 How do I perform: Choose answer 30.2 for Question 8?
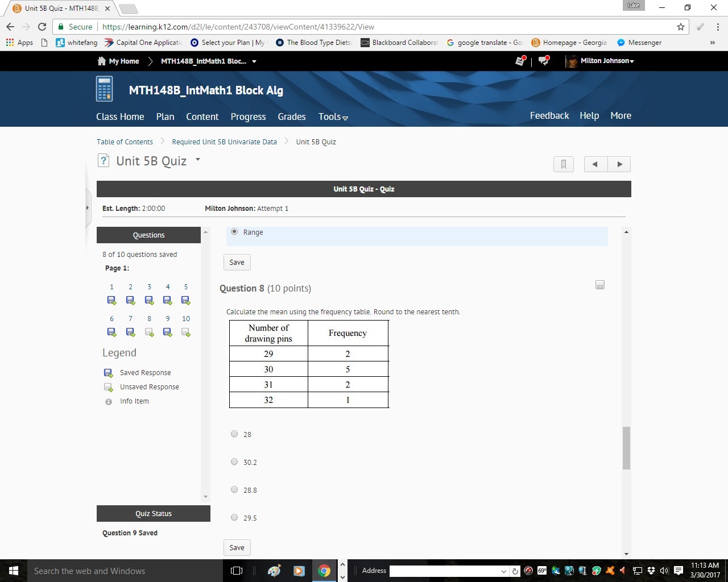[234, 462]
